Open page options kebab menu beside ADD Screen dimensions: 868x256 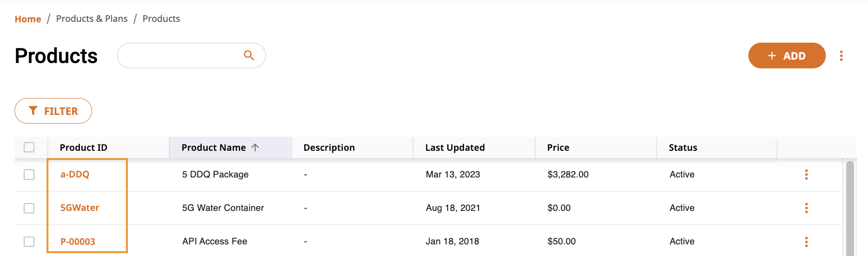tap(841, 56)
